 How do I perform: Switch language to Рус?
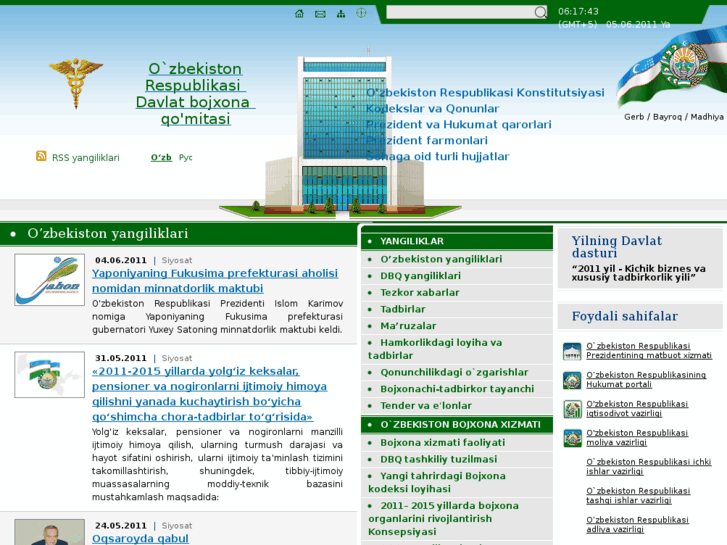coord(185,158)
